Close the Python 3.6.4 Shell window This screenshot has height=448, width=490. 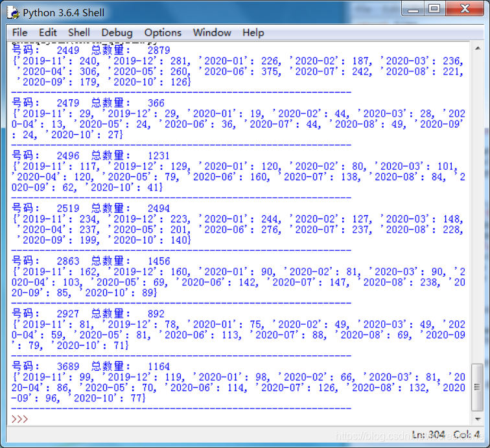(x=465, y=9)
